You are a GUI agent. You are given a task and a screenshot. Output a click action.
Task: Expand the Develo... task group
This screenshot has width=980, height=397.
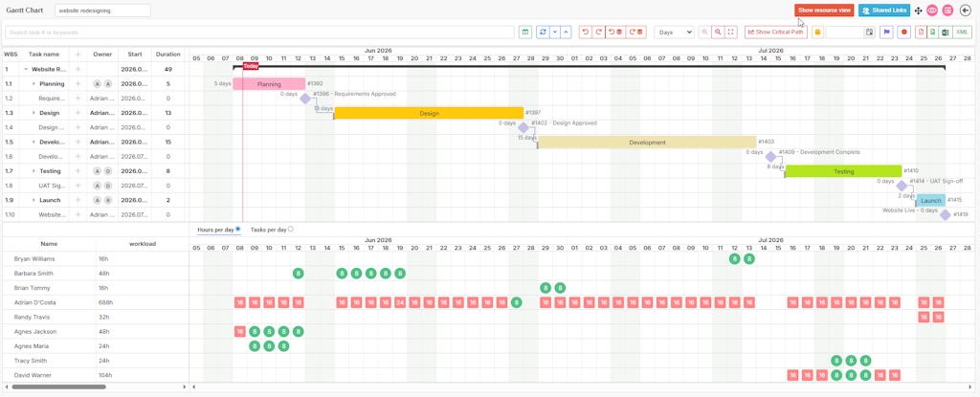coord(33,142)
